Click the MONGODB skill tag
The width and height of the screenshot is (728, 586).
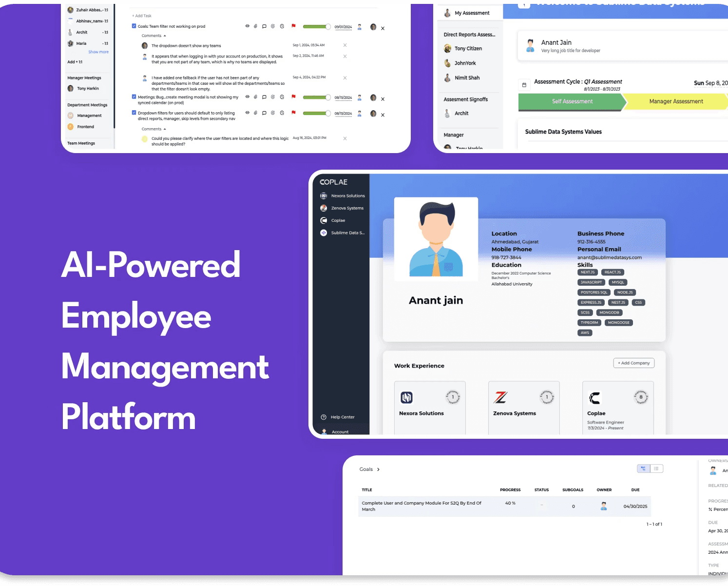pyautogui.click(x=609, y=313)
